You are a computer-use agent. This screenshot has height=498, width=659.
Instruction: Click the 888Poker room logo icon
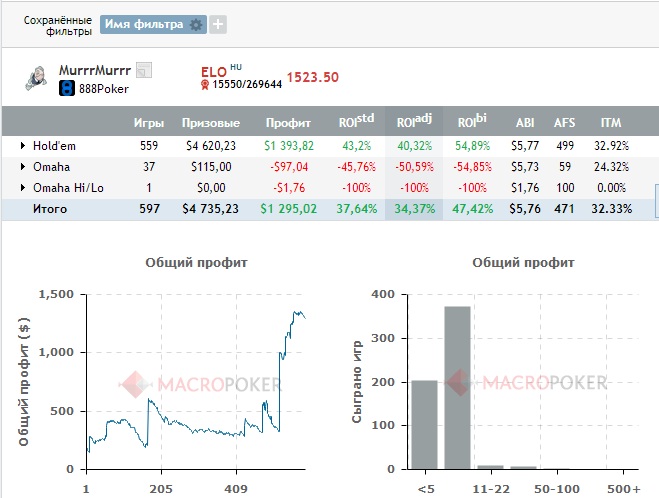pyautogui.click(x=66, y=88)
